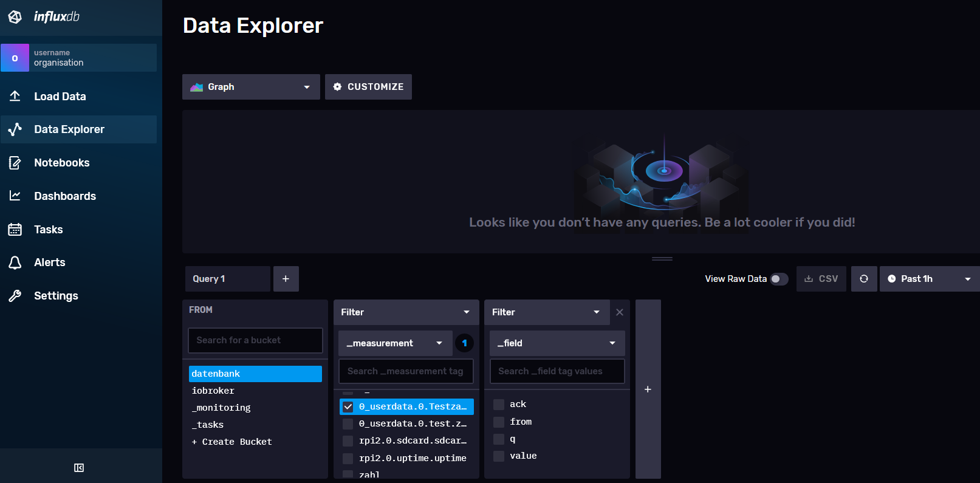This screenshot has height=483, width=980.
Task: Check the rpi2.0.uptime.uptime measurement
Action: [348, 458]
